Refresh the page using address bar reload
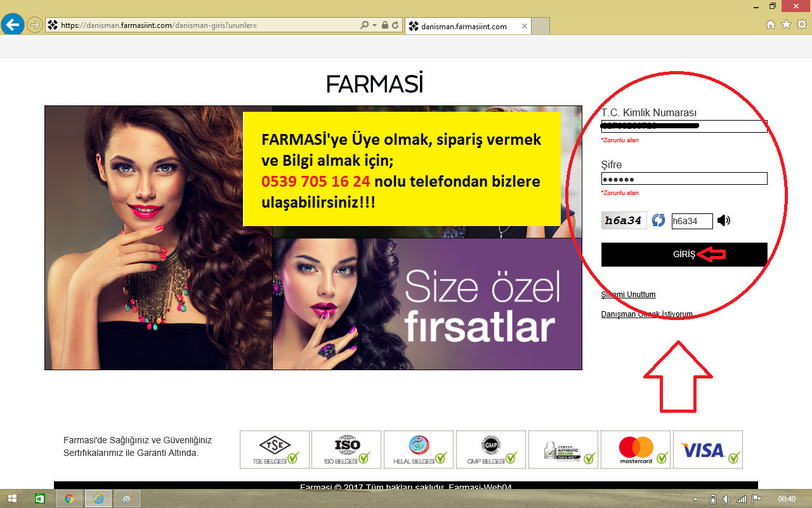The width and height of the screenshot is (812, 508). tap(395, 25)
